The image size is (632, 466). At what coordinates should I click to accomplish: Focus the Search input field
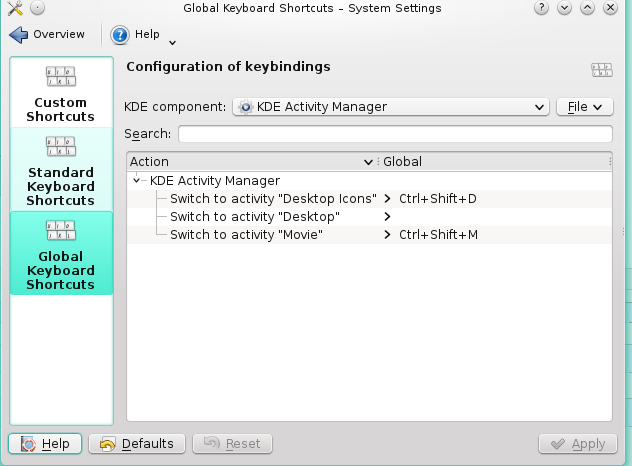pyautogui.click(x=395, y=134)
